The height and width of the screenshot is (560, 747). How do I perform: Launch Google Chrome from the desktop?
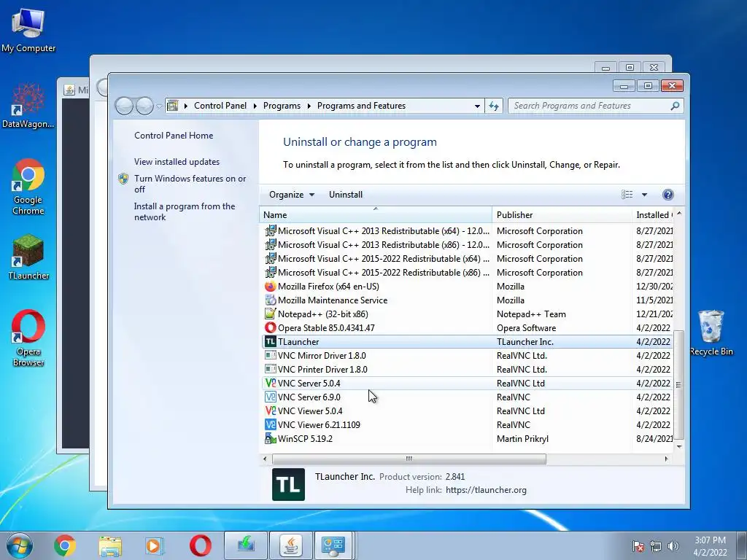click(x=28, y=187)
